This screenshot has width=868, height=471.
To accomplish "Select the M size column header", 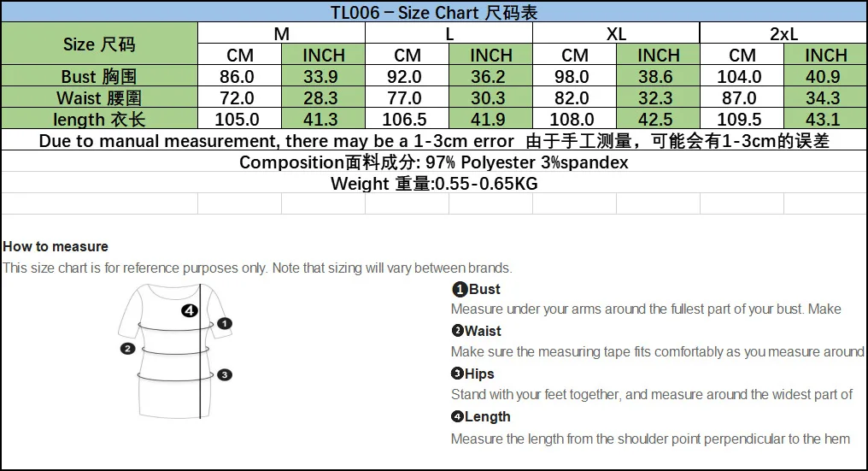I will click(x=281, y=33).
